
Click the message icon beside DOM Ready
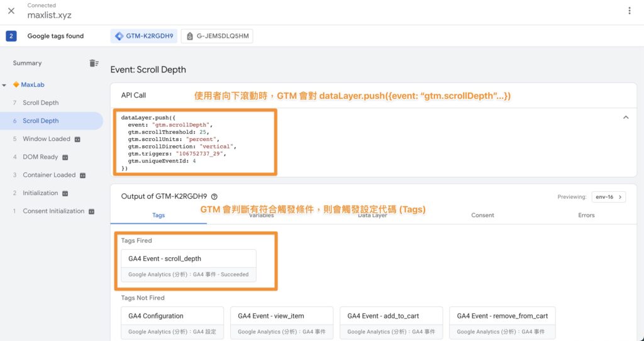(65, 157)
